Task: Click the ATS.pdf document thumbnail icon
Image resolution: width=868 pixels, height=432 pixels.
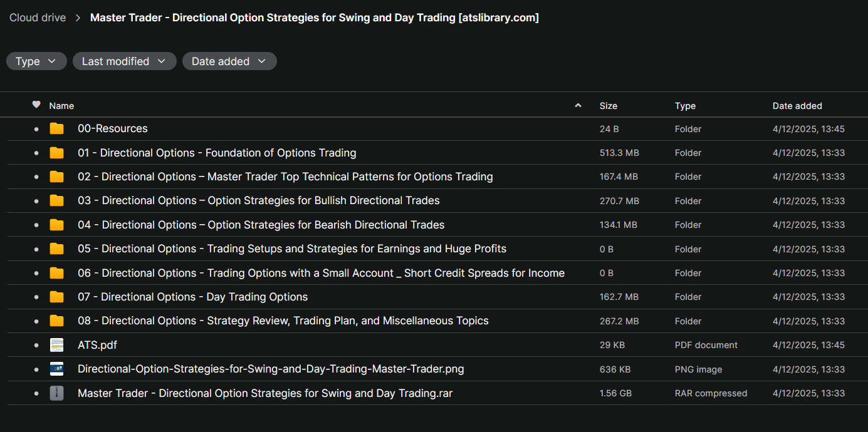Action: tap(57, 345)
